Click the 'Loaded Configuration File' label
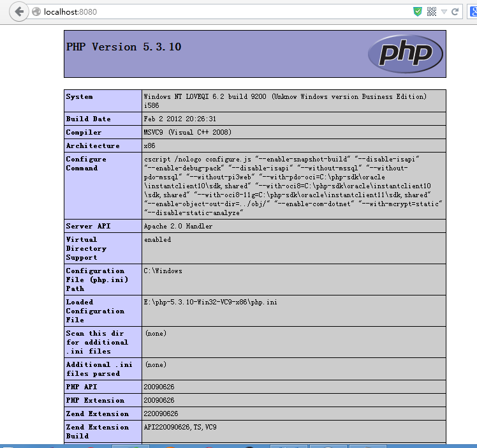 point(95,311)
